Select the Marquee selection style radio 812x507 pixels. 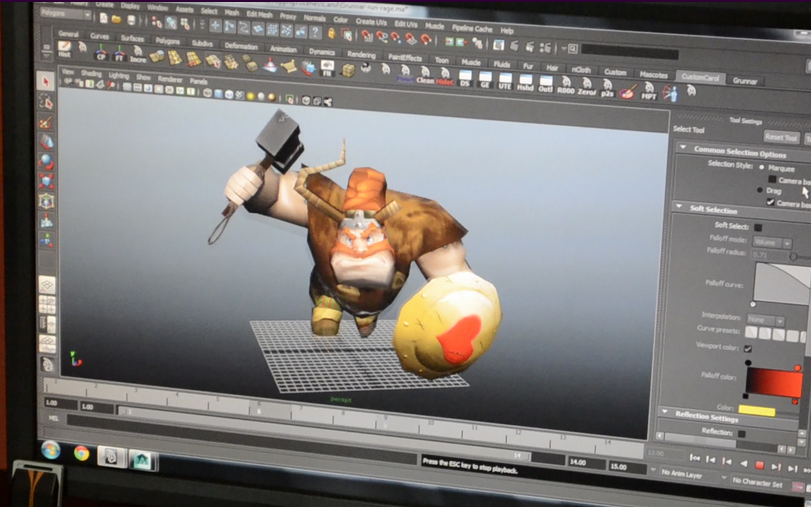[x=761, y=167]
